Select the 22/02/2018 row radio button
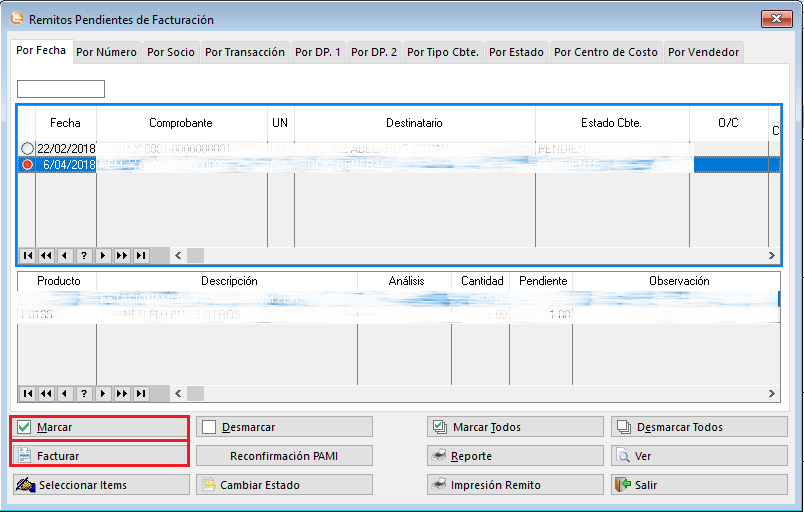The height and width of the screenshot is (512, 804). point(27,149)
